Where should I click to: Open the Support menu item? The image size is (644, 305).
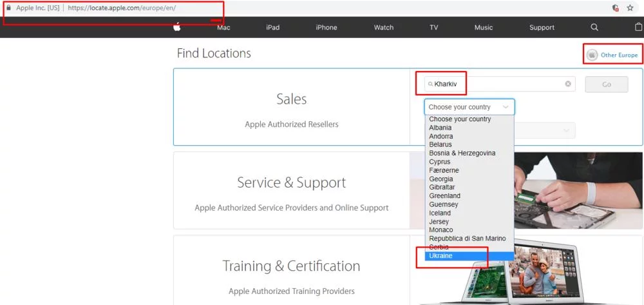[542, 28]
